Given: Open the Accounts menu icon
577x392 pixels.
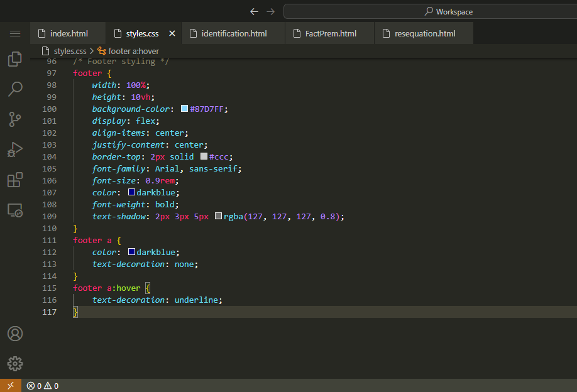Looking at the screenshot, I should [x=15, y=334].
